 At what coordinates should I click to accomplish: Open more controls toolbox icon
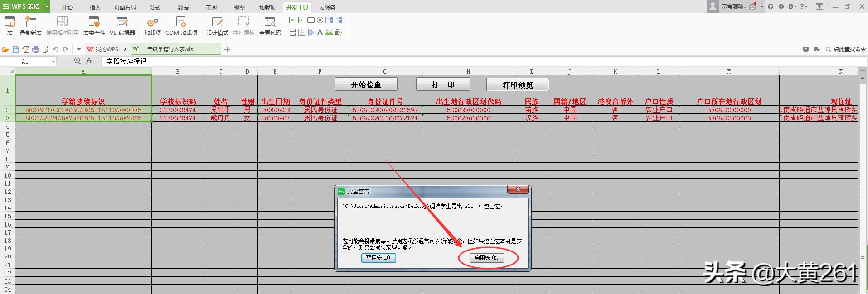(338, 33)
